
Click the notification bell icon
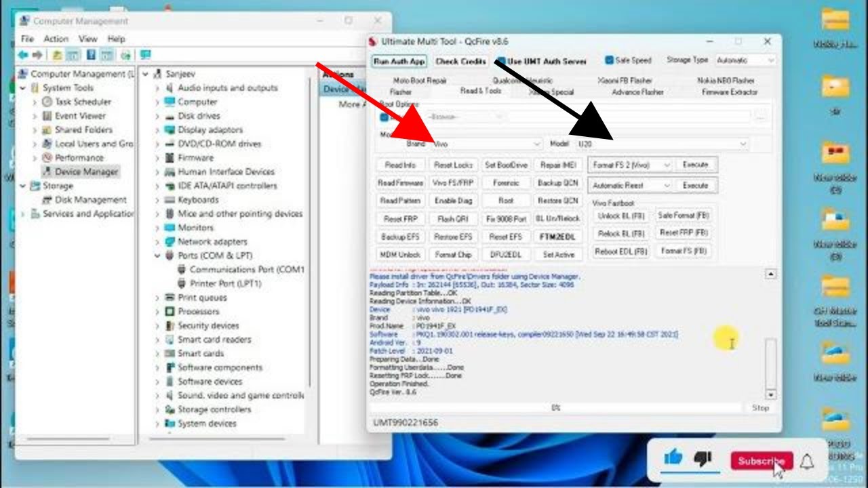coord(807,462)
